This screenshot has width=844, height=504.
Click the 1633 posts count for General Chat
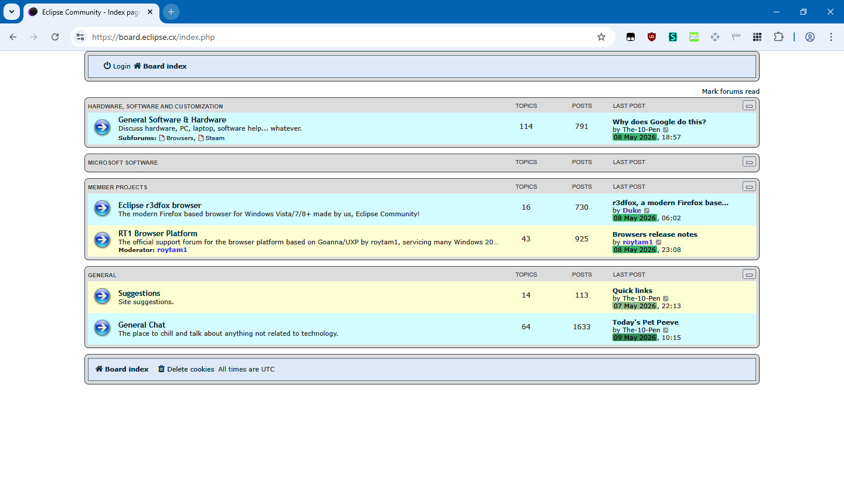(x=581, y=327)
